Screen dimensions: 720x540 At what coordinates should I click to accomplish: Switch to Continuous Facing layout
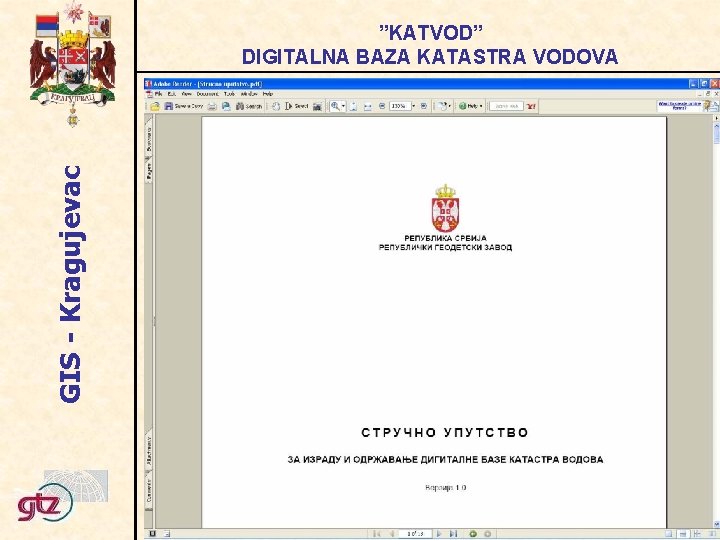pos(698,534)
